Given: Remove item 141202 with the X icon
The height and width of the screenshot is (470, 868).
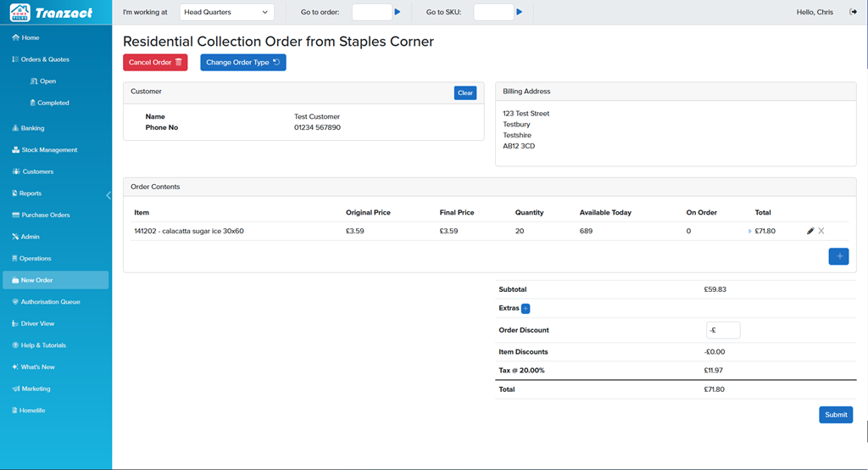Looking at the screenshot, I should (x=821, y=231).
